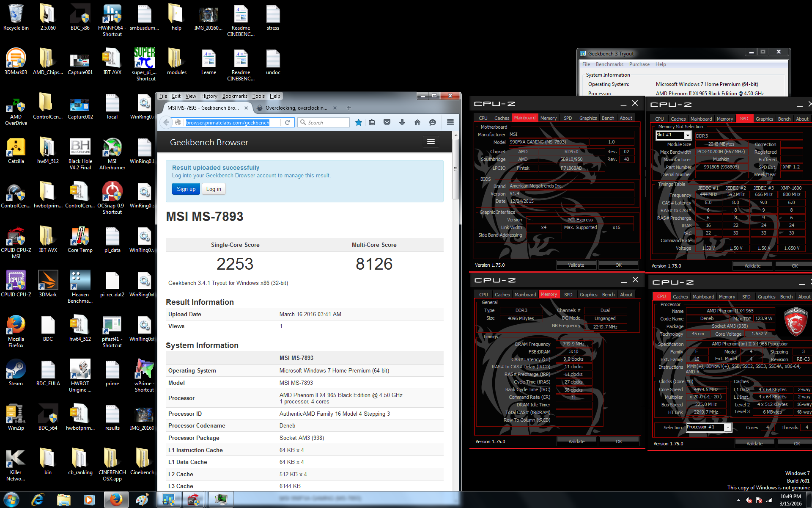The image size is (812, 508).
Task: Expand memory Slot #1 dropdown in CPU-Z
Action: point(688,135)
